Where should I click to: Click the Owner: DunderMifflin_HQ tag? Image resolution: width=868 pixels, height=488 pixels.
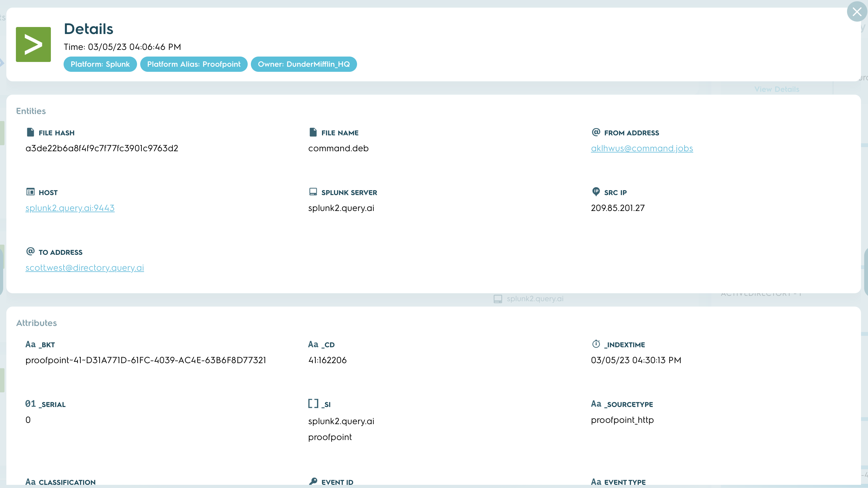point(304,64)
